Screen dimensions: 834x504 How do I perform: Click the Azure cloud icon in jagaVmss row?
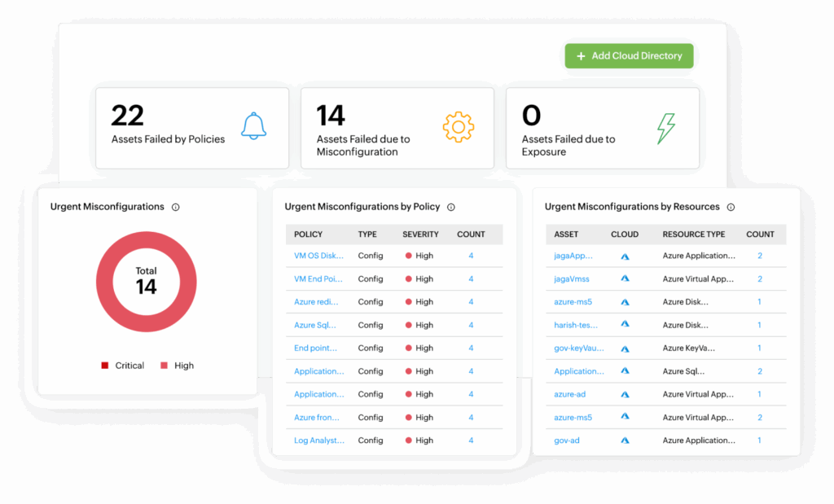[x=625, y=278]
